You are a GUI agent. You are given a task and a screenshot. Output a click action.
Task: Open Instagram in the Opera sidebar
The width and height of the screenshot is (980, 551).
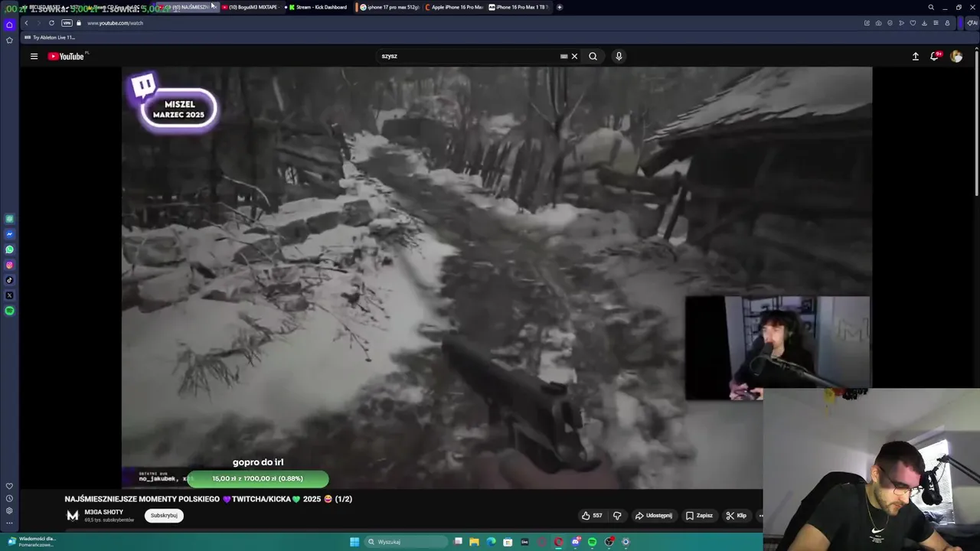pyautogui.click(x=9, y=265)
